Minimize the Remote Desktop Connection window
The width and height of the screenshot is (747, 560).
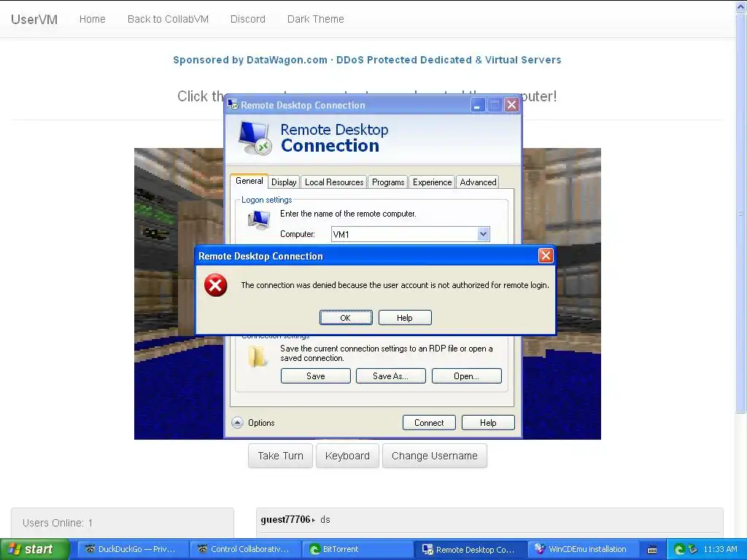[477, 105]
